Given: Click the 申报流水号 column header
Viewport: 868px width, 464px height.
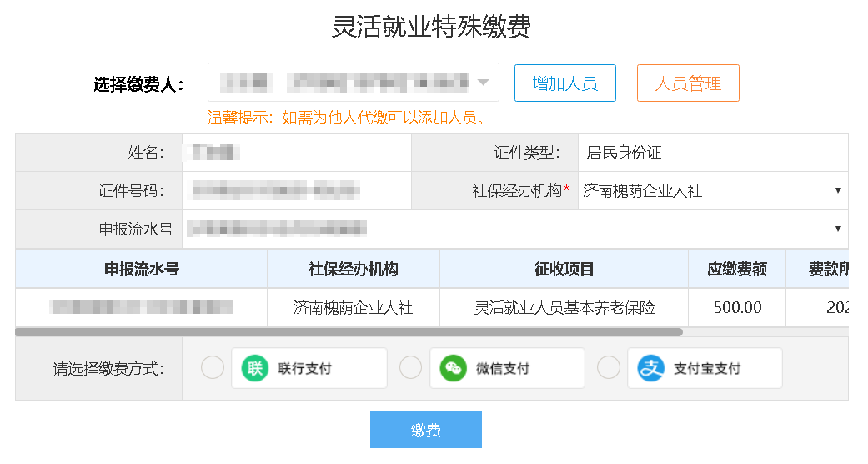Looking at the screenshot, I should (142, 269).
